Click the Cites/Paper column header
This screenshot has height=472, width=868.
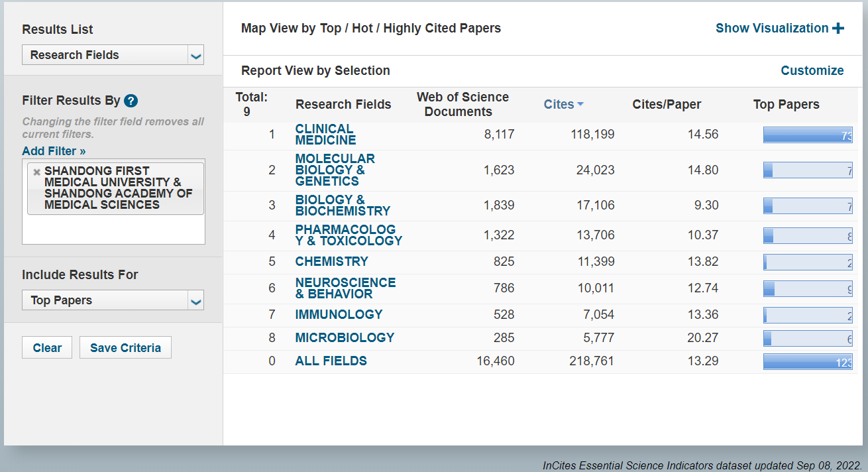(666, 104)
